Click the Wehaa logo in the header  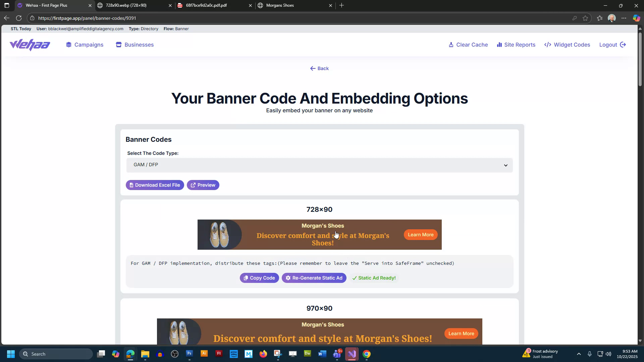[x=30, y=45]
